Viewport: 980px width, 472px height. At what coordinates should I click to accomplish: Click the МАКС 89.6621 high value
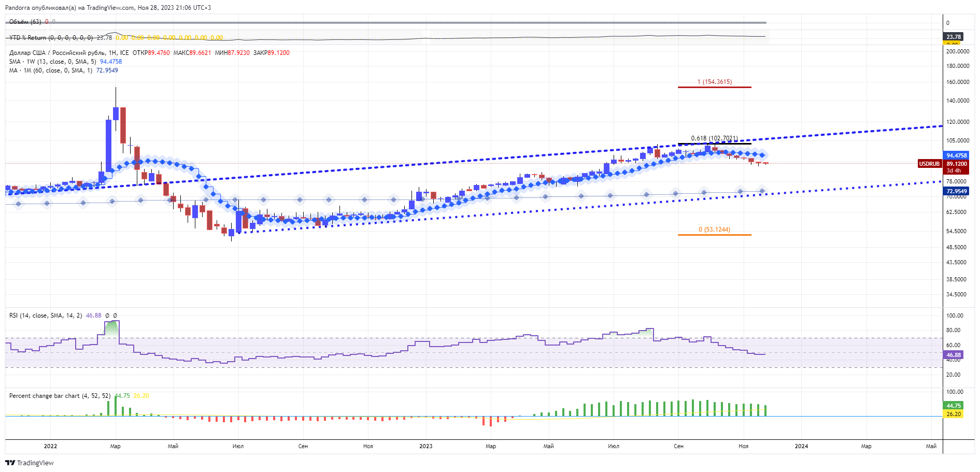192,53
